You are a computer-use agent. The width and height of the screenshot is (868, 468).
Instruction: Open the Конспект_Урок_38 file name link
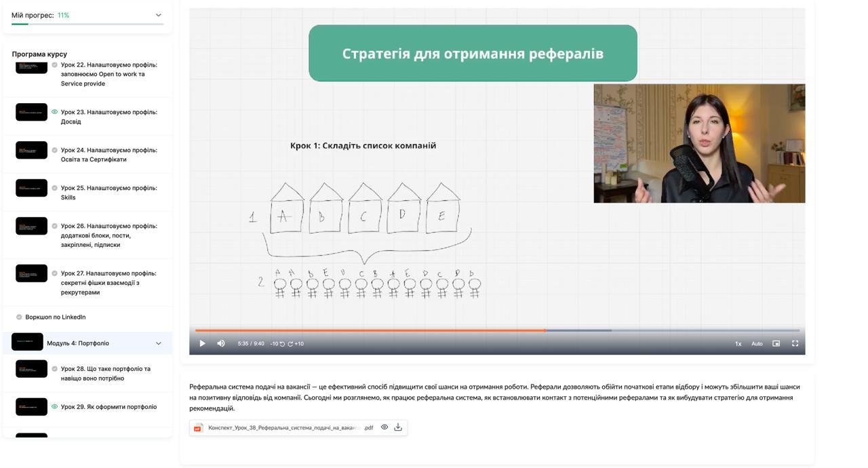[290, 428]
